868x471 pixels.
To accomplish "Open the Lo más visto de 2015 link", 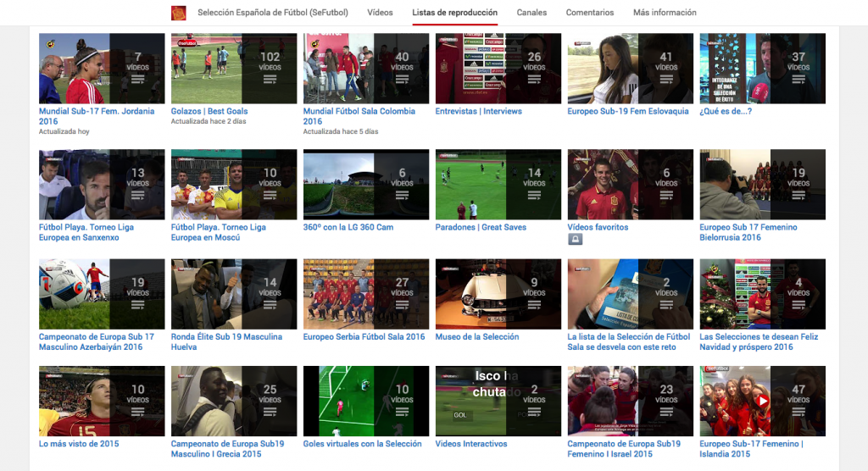I will (79, 444).
